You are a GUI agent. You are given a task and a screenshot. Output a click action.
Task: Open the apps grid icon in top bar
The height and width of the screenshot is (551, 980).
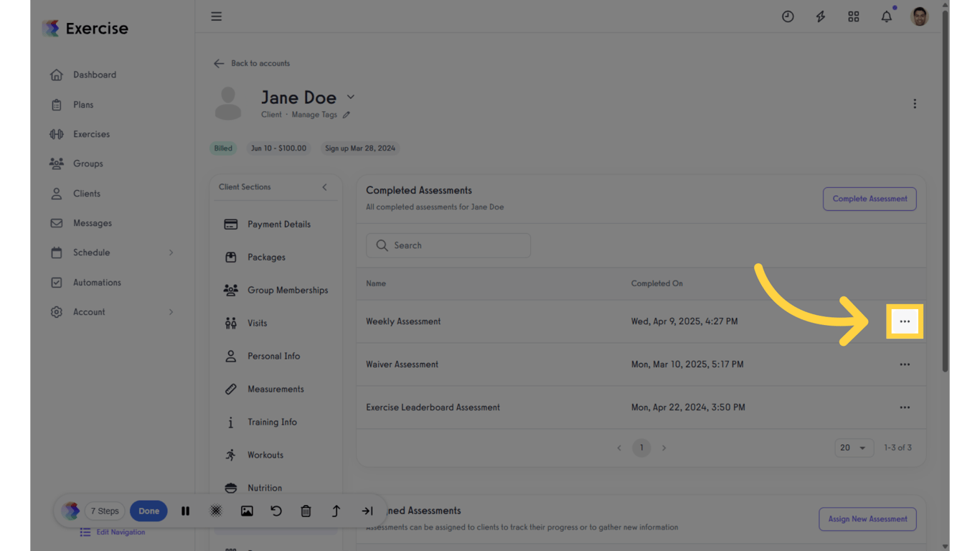[853, 16]
